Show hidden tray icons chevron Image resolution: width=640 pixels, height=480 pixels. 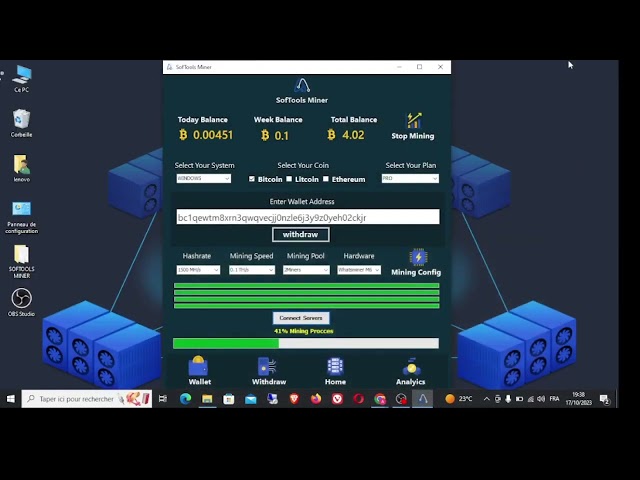click(x=486, y=399)
